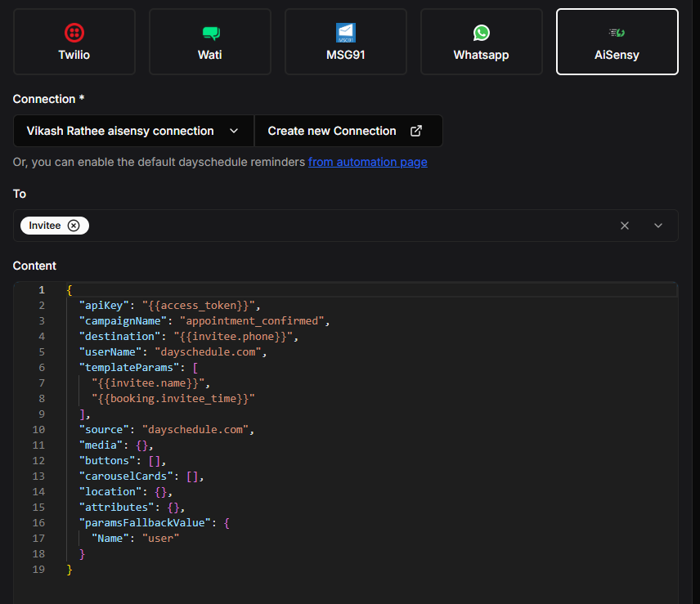This screenshot has width=700, height=604.
Task: Click Create new Connection button
Action: pyautogui.click(x=348, y=131)
